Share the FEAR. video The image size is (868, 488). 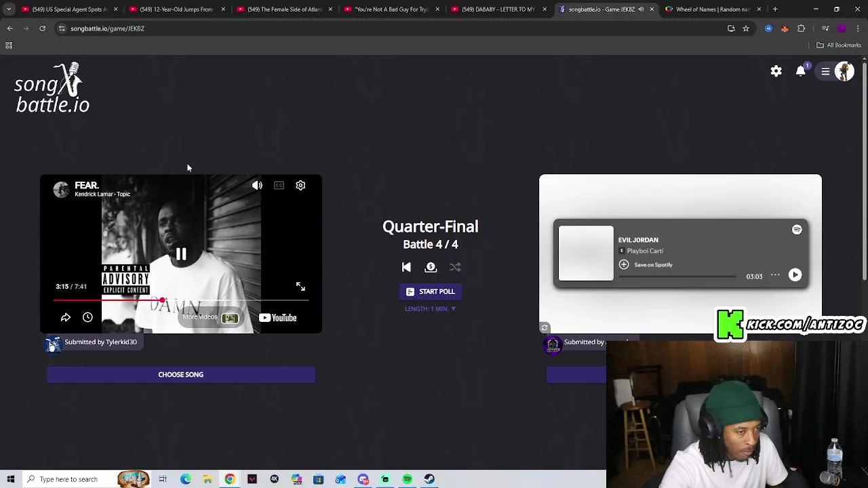click(x=66, y=317)
